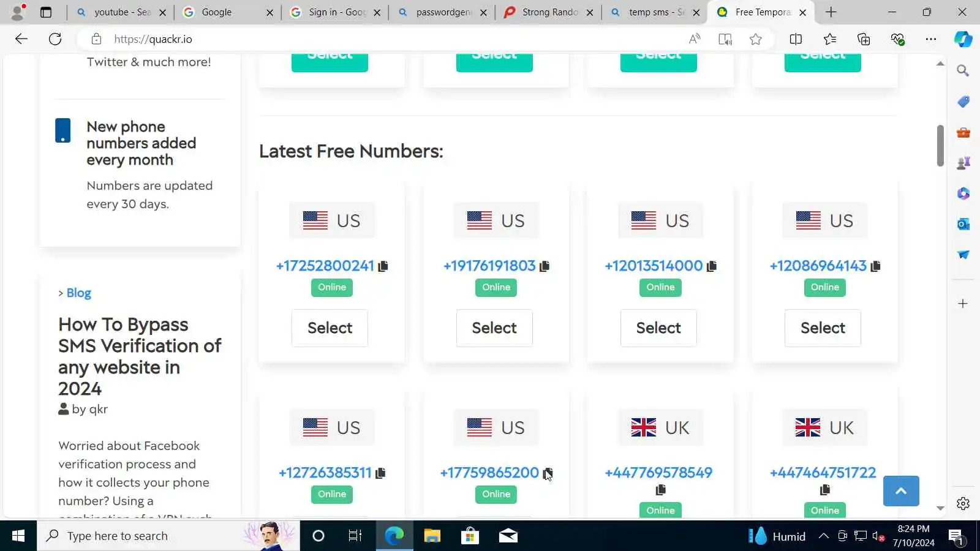This screenshot has width=980, height=551.
Task: Add a sidebar app with the plus icon
Action: [x=963, y=304]
